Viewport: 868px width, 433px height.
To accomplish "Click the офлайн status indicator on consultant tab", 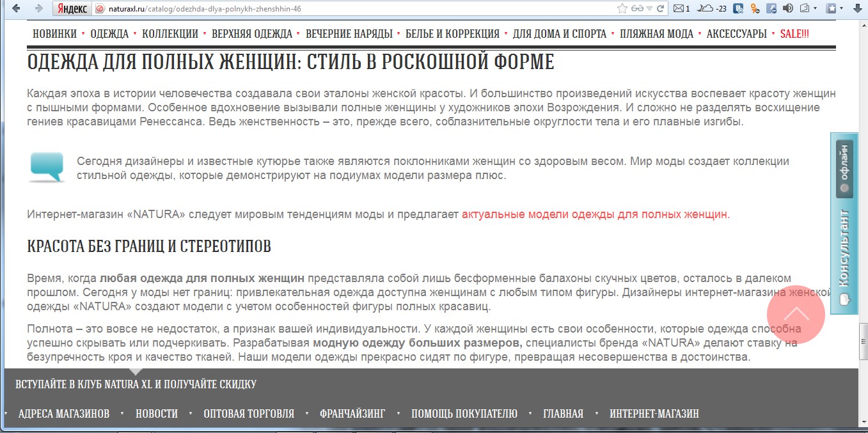I will tap(844, 168).
